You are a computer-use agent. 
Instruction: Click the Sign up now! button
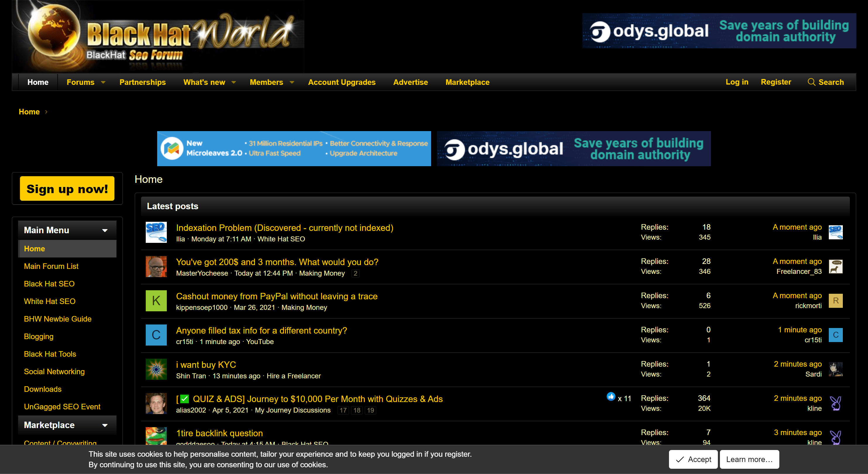click(x=67, y=189)
